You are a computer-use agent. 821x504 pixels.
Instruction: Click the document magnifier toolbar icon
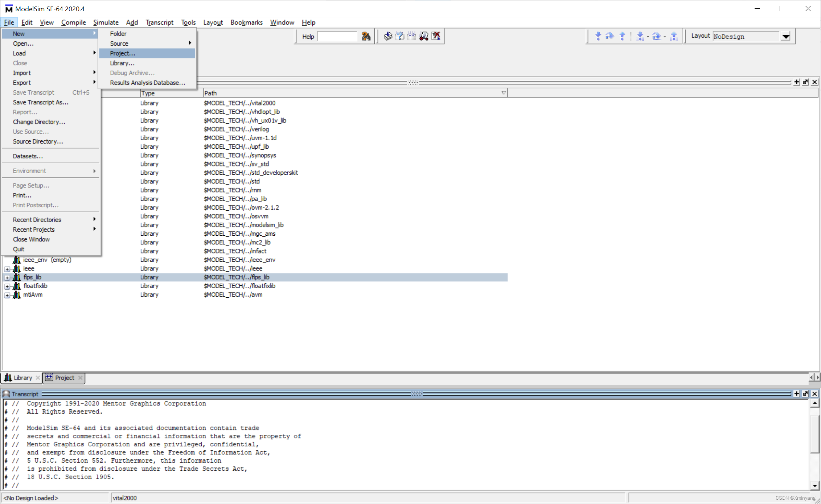pyautogui.click(x=424, y=36)
